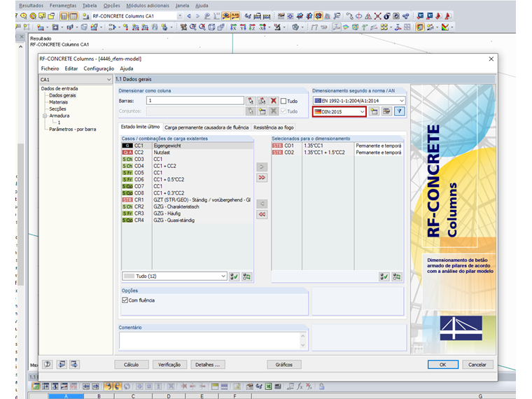The width and height of the screenshot is (532, 399).
Task: Click into Barras input field
Action: click(195, 101)
